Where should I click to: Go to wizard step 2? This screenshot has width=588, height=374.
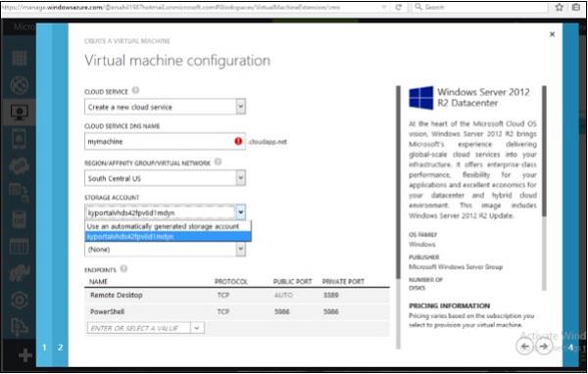(x=60, y=348)
